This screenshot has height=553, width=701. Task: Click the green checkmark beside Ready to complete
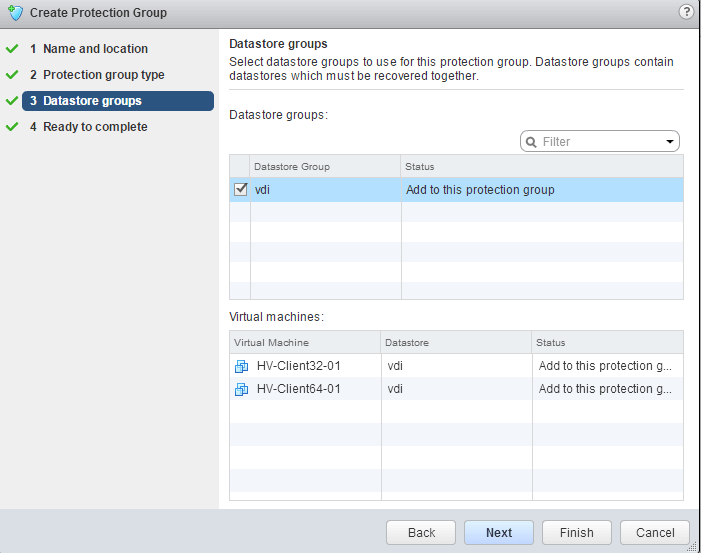pos(13,127)
